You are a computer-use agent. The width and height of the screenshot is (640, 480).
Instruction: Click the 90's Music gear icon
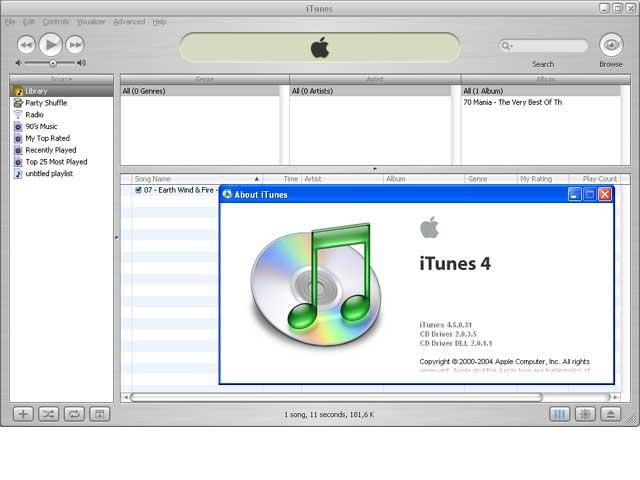click(x=18, y=127)
